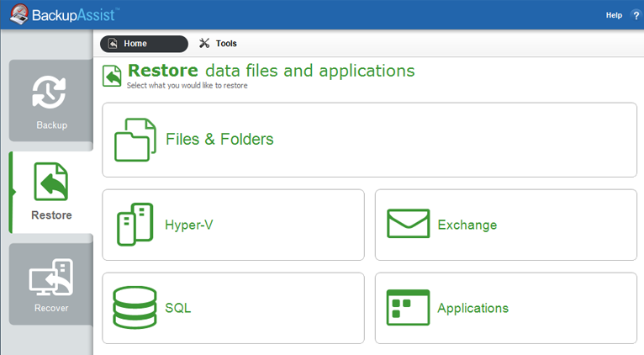
Task: Click the Applications window icon
Action: 408,308
